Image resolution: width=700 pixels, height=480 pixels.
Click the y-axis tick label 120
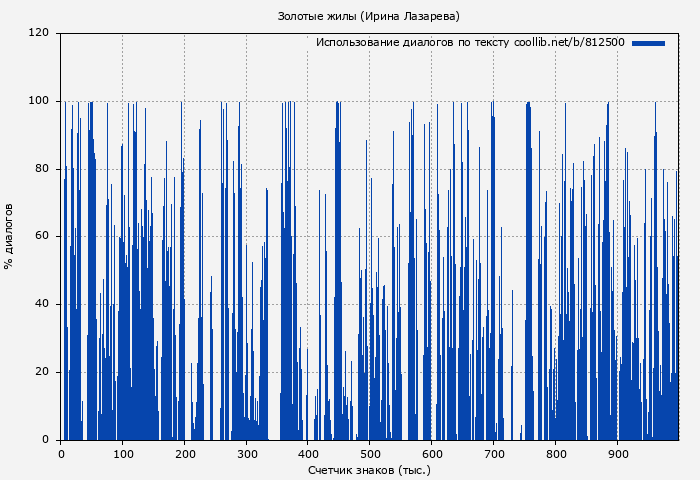(39, 33)
